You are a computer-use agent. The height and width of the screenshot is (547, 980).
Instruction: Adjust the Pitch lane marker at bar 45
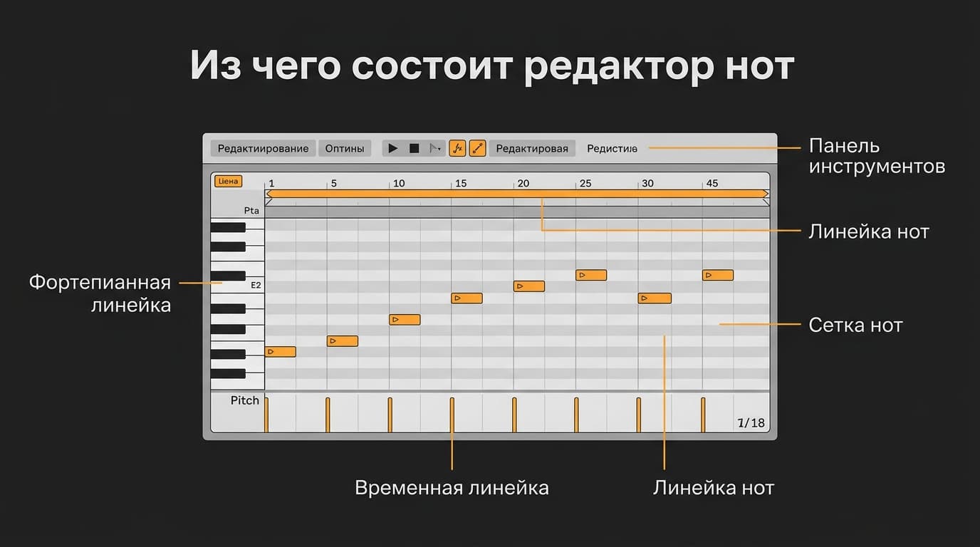[703, 415]
